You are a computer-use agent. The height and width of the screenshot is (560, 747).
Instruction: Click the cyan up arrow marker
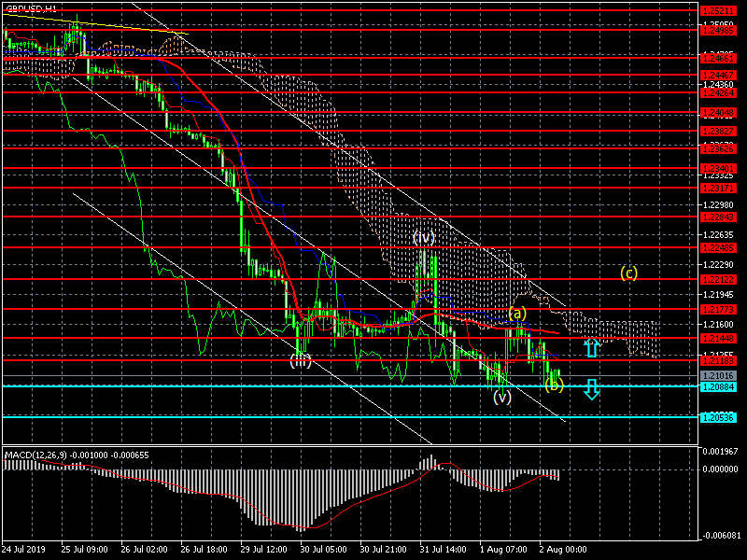[x=591, y=349]
